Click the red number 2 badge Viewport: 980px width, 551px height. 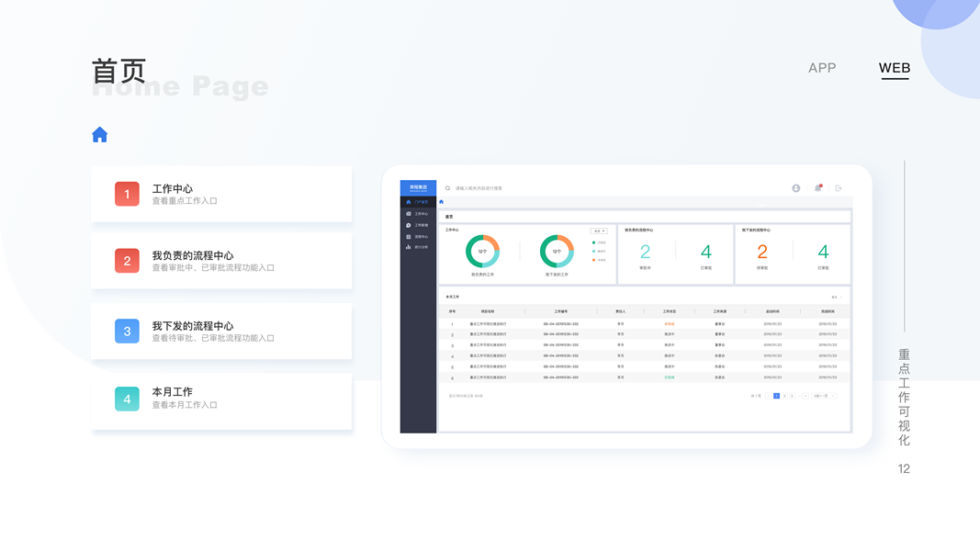tap(127, 261)
